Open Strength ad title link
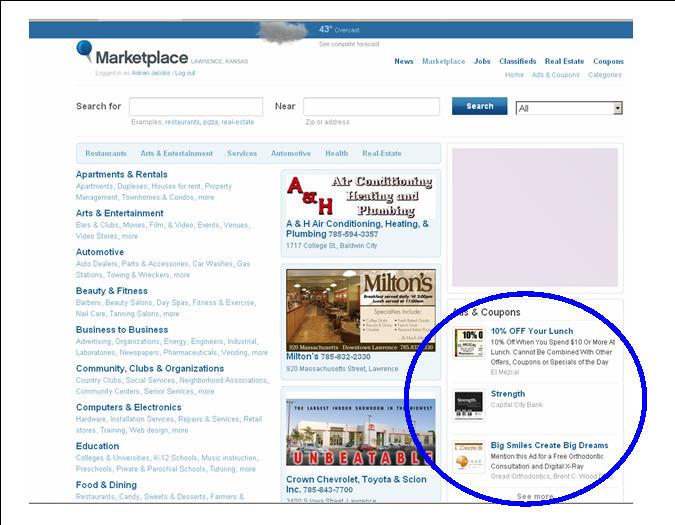The image size is (675, 525). [508, 394]
